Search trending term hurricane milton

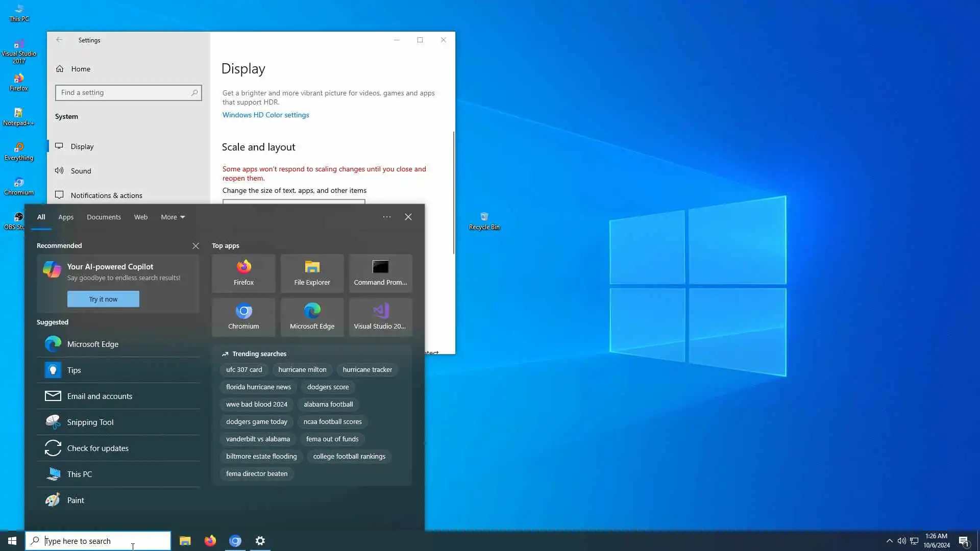[x=302, y=369]
